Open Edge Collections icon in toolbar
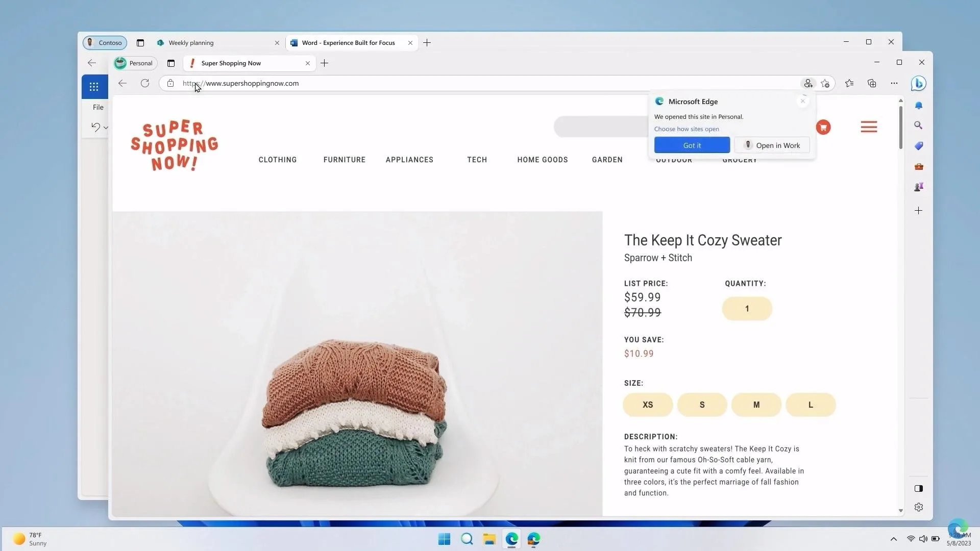The width and height of the screenshot is (980, 551). point(872,83)
